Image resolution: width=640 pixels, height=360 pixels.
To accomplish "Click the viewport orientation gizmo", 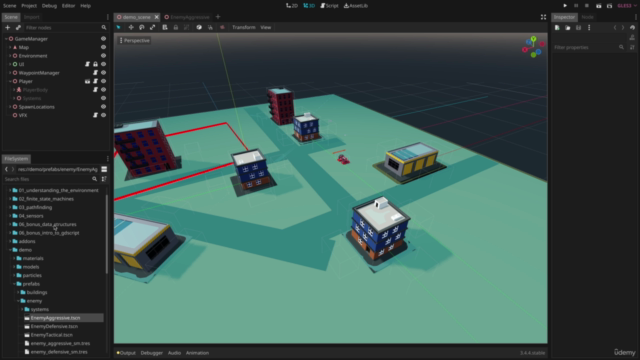I will [x=533, y=47].
